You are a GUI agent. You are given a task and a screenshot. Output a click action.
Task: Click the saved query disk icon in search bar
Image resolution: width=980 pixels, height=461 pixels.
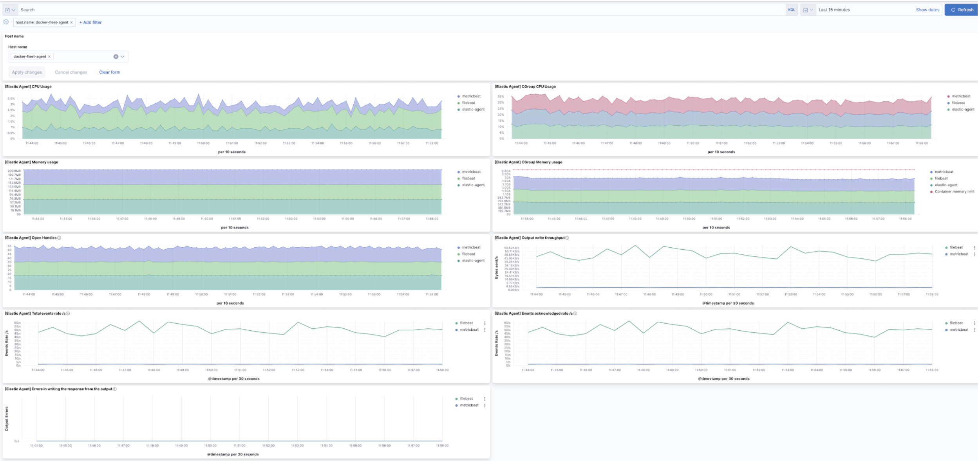tap(7, 9)
